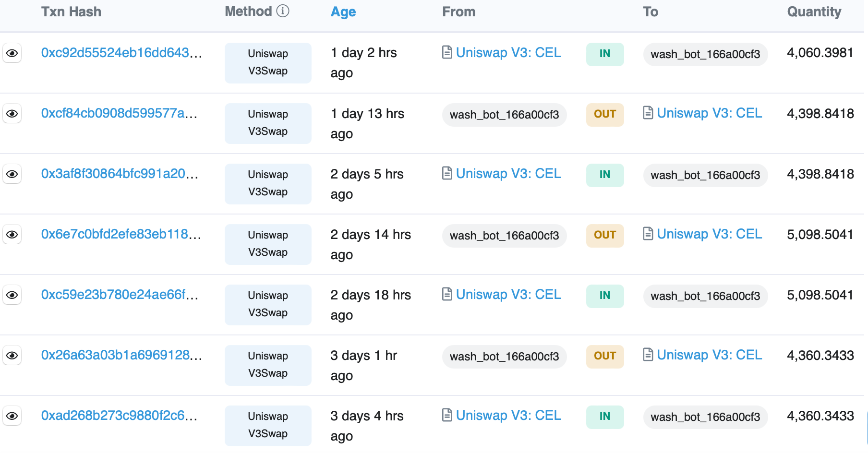Open transaction hash 0x6e7c0bfd2efe83eb118
Screen dimensions: 868x453
click(121, 234)
